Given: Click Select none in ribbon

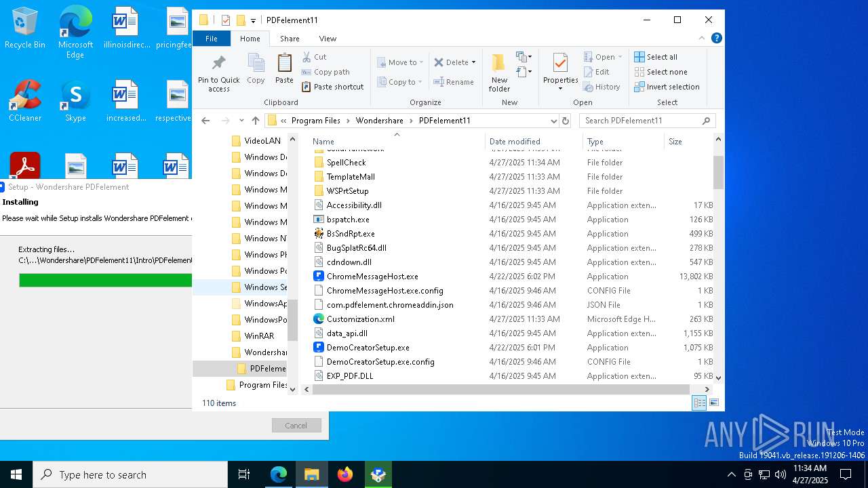Looking at the screenshot, I should (660, 72).
